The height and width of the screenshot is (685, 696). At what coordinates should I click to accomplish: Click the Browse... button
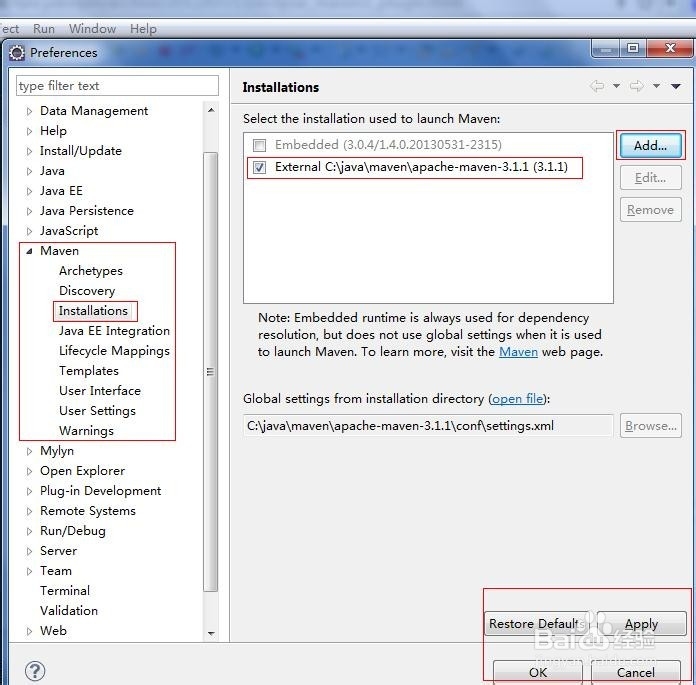(650, 426)
